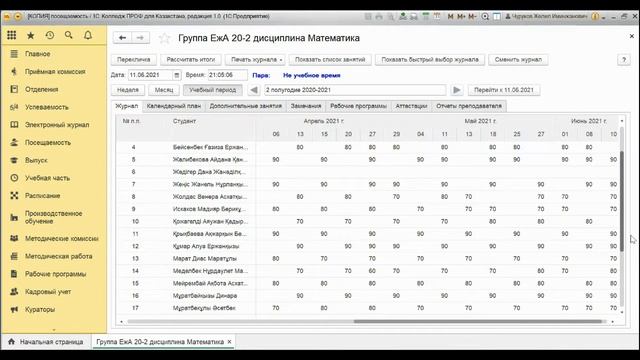
Task: Switch to Начальная страница tab
Action: 45,342
